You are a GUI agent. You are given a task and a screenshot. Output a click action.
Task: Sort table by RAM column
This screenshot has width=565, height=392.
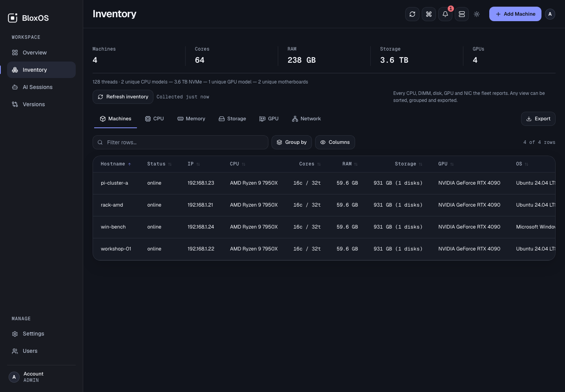point(350,164)
